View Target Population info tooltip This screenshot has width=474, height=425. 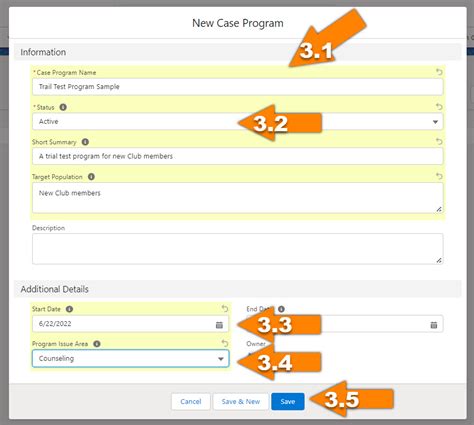[x=91, y=176]
